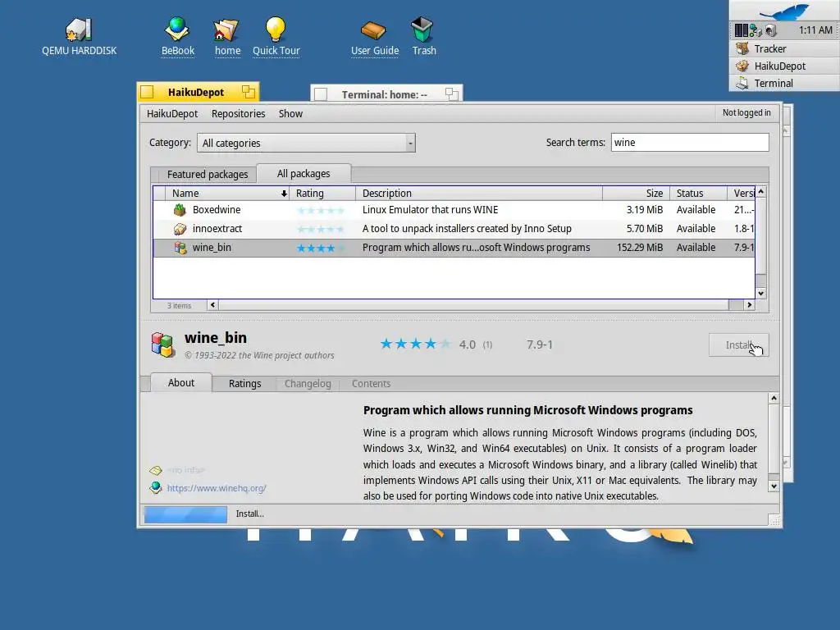Click the volume tray icon
Viewport: 840px width, 630px height.
[x=769, y=30]
